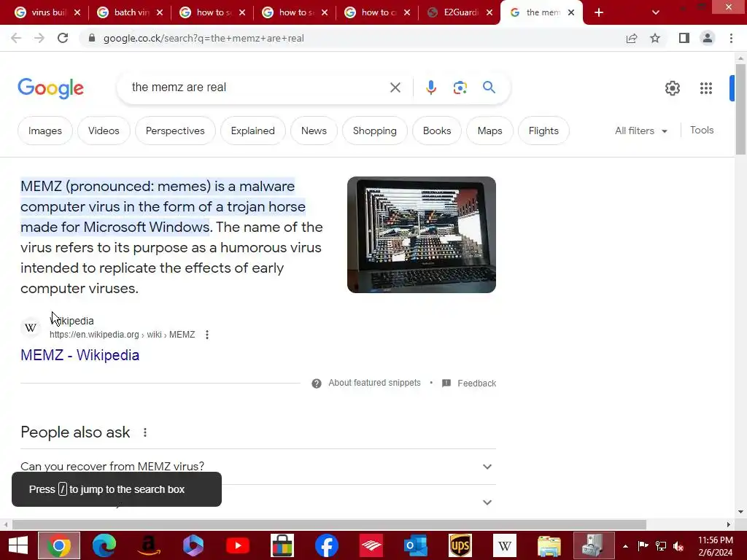Click the browser forward arrow
This screenshot has height=560, width=747.
click(39, 38)
